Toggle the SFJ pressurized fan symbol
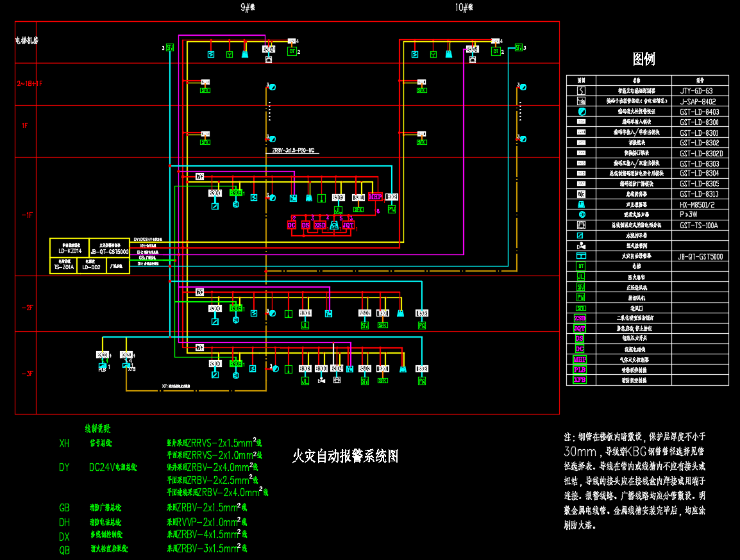Viewport: 740px width, 560px height. pyautogui.click(x=580, y=288)
